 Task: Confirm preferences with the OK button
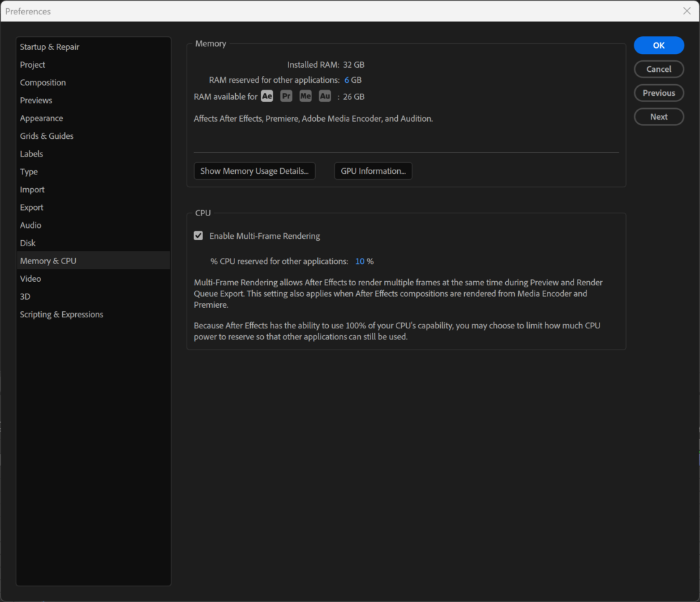tap(658, 45)
